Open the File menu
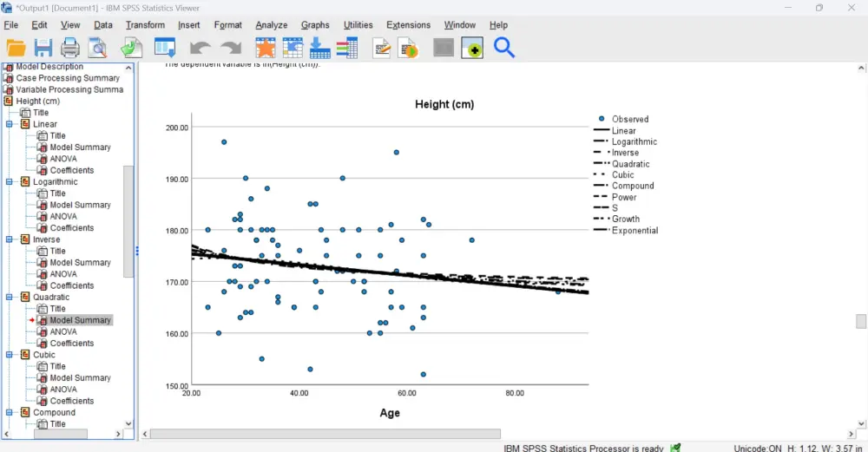The height and width of the screenshot is (452, 868). click(11, 25)
